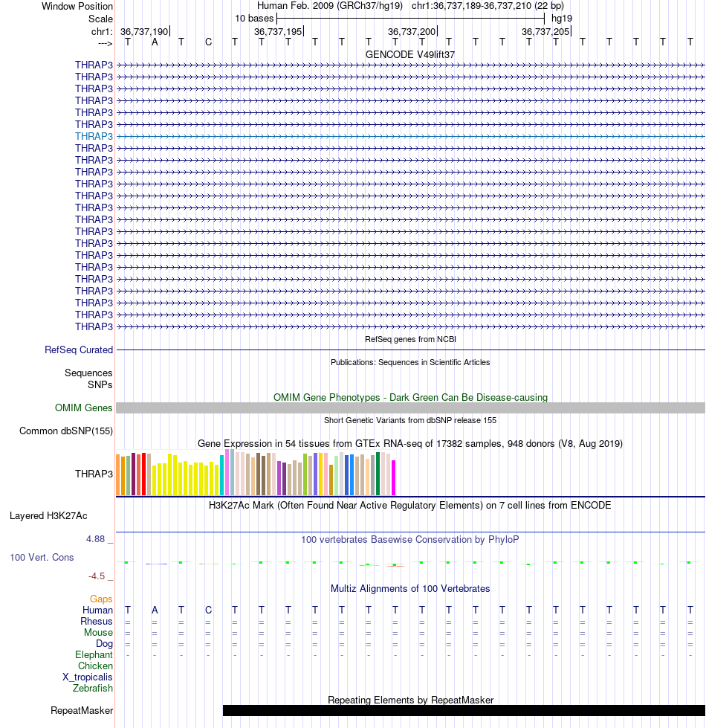The image size is (706, 728).
Task: Click the Mouse alignment row label
Action: point(98,633)
